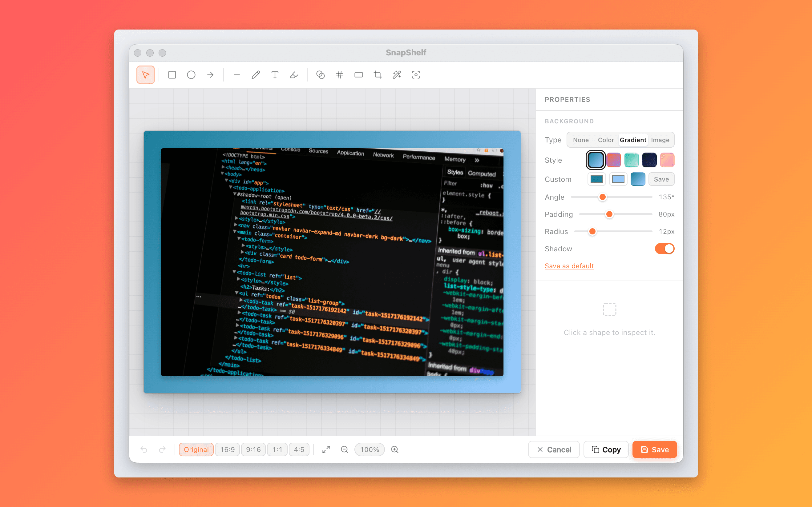Image resolution: width=812 pixels, height=507 pixels.
Task: Pick the peach-pink gradient style swatch
Action: pos(667,160)
